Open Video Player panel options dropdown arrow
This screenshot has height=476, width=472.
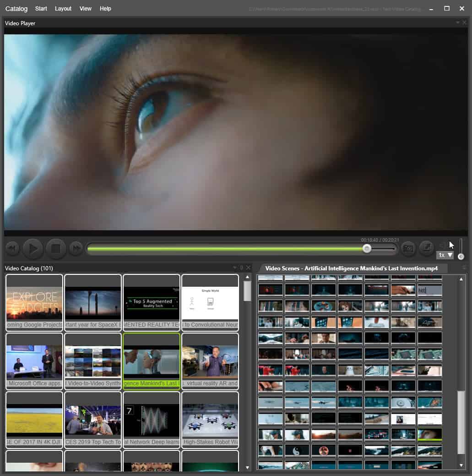[x=457, y=22]
